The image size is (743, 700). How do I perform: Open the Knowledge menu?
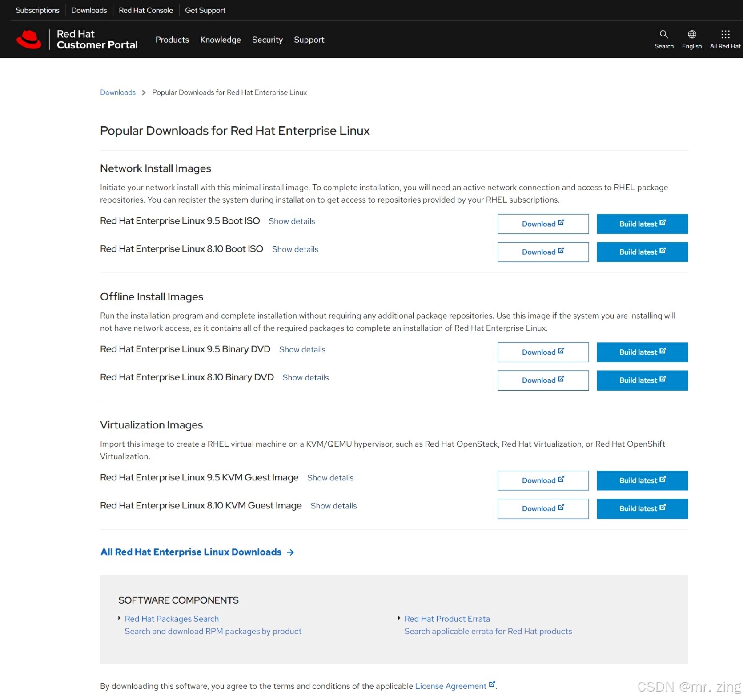pyautogui.click(x=221, y=40)
